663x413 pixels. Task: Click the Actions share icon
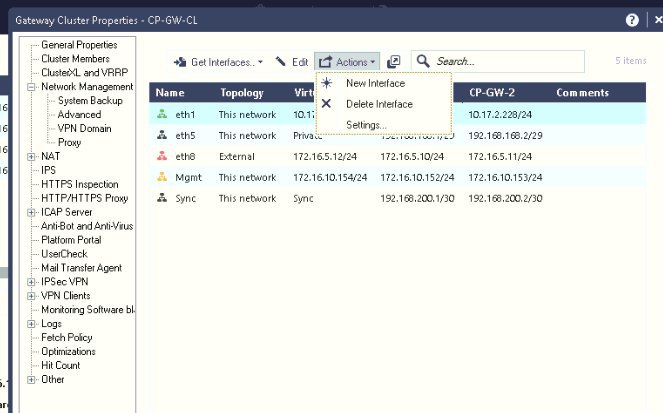325,62
